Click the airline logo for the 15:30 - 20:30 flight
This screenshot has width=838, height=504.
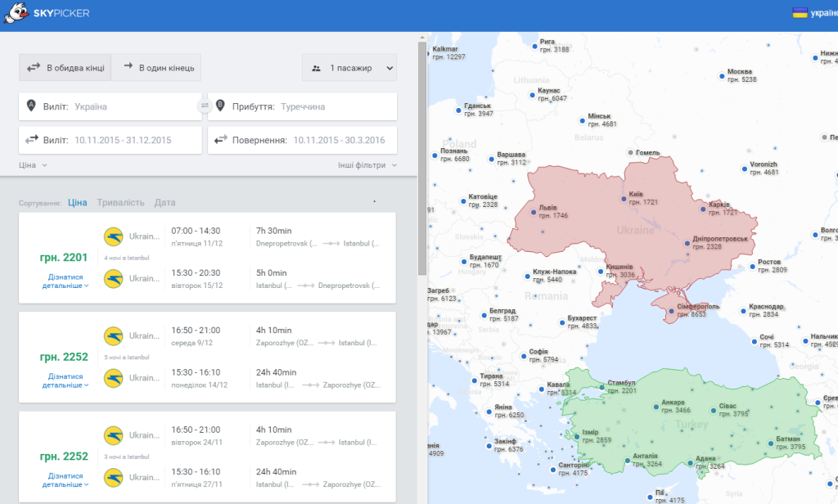click(x=113, y=278)
